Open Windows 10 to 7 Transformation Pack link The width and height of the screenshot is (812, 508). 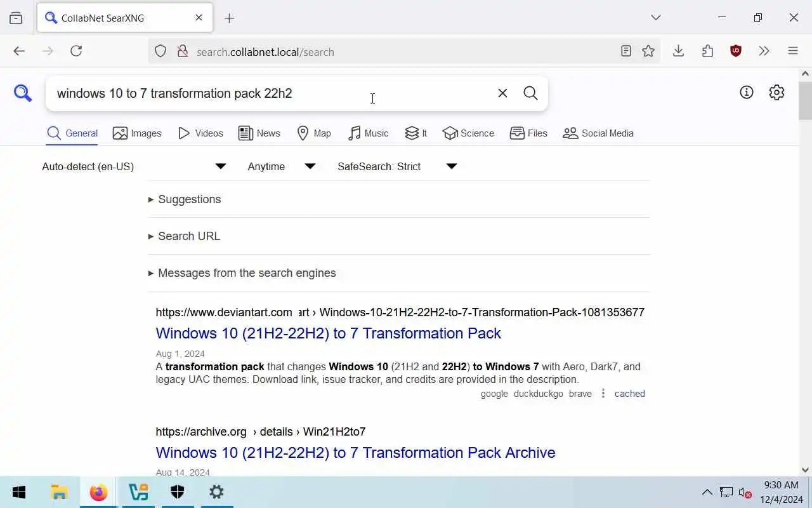pyautogui.click(x=328, y=333)
